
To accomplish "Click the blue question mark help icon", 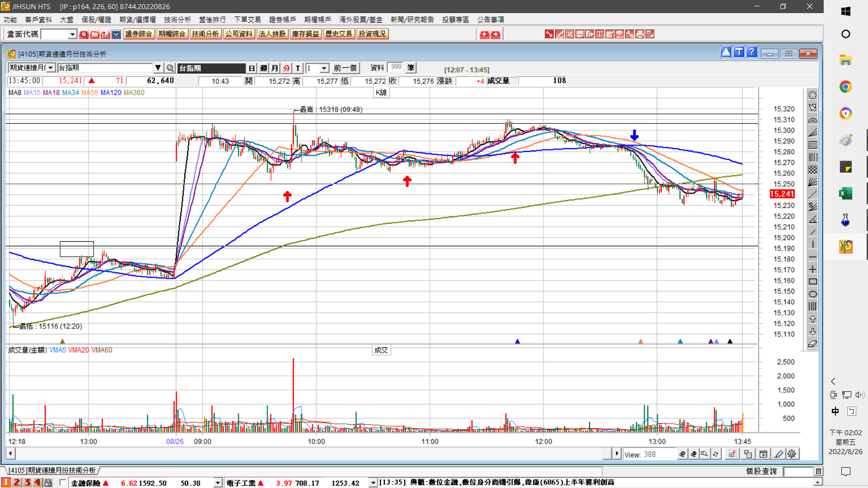I will pyautogui.click(x=751, y=52).
